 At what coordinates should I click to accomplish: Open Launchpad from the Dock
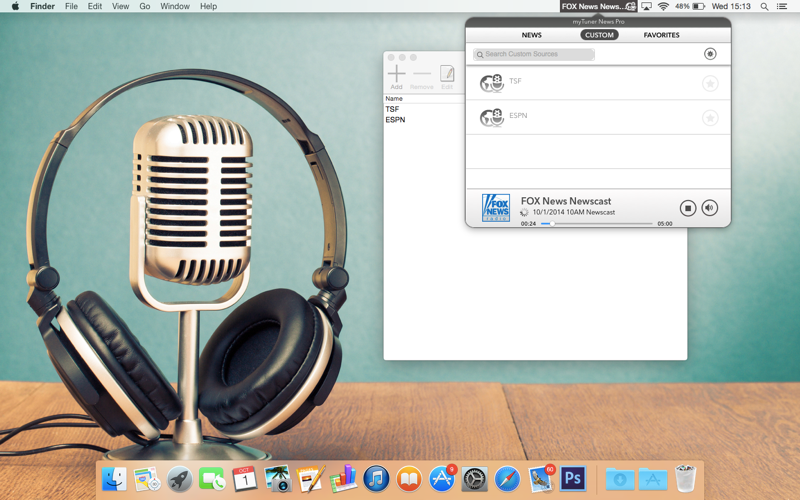pyautogui.click(x=180, y=479)
